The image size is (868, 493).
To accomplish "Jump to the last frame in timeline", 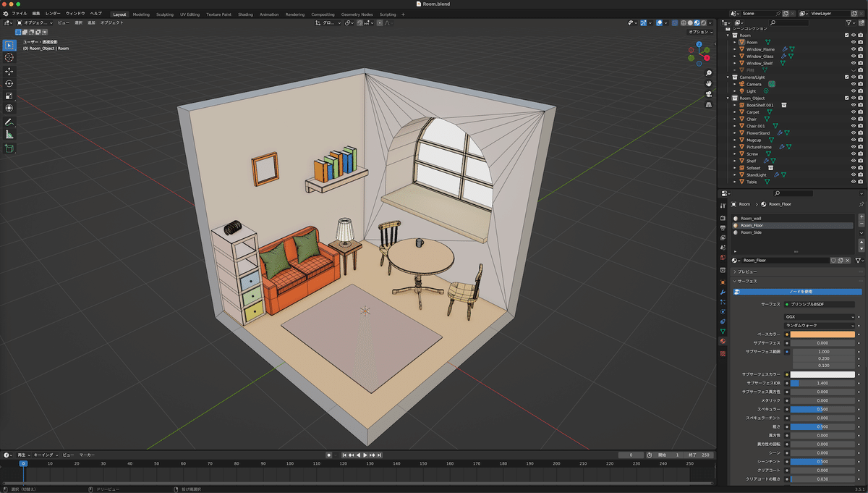I will 379,455.
